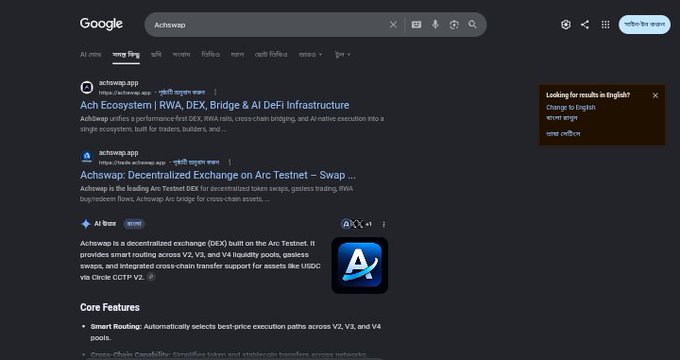This screenshot has width=680, height=360.
Task: Open the Short videos tab
Action: pos(271,55)
